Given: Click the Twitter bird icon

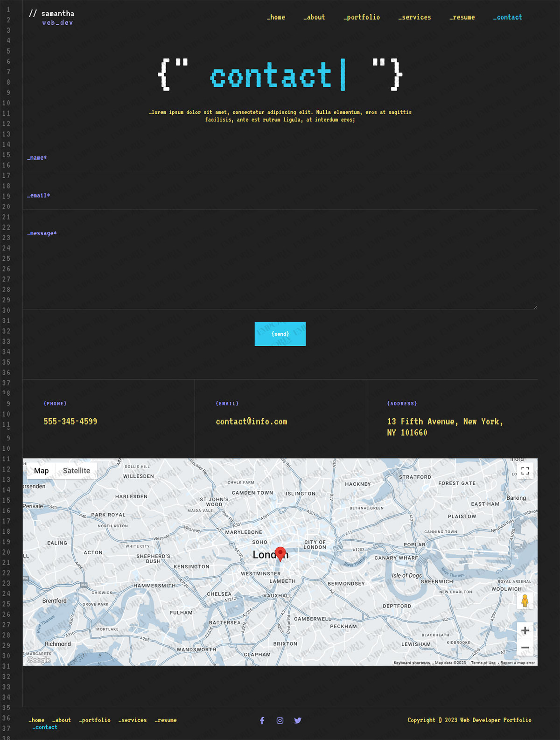Looking at the screenshot, I should [298, 720].
